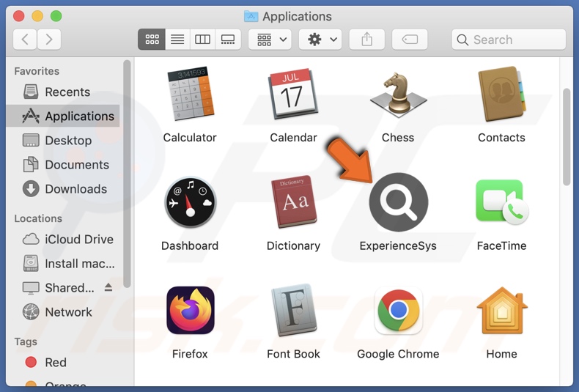Switch to column view
This screenshot has width=579, height=392.
202,39
